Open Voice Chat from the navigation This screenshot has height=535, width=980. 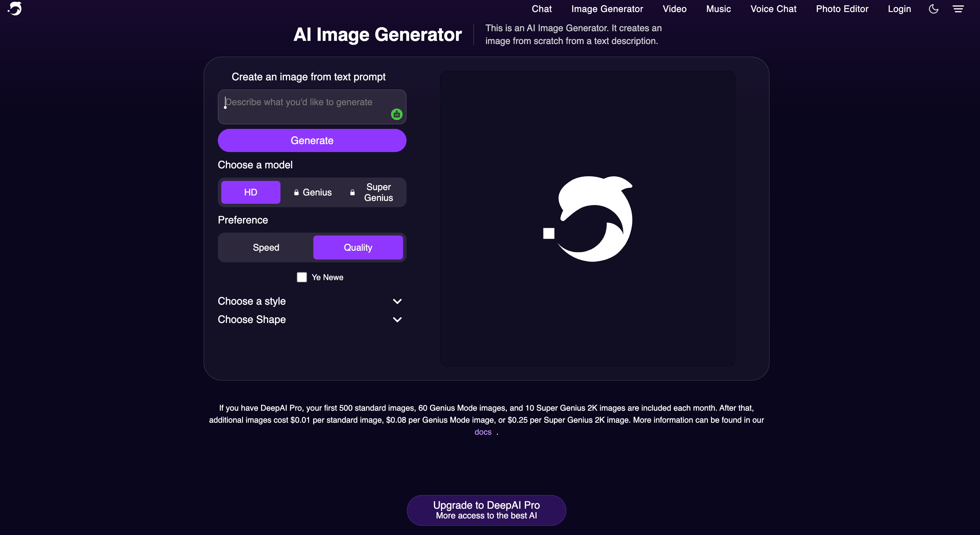pos(773,9)
